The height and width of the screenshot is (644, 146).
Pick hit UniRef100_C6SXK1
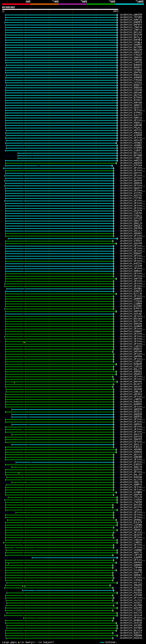[131, 82]
